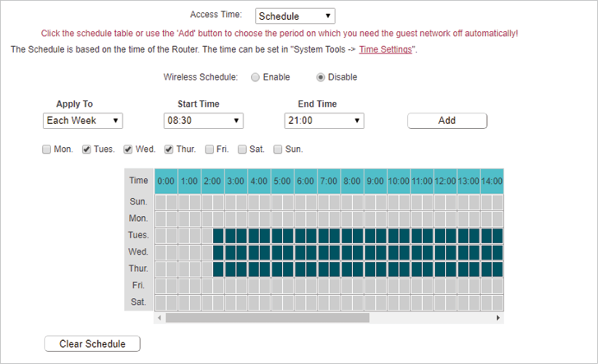Open the Access Time dropdown
The image size is (598, 364).
pos(294,16)
